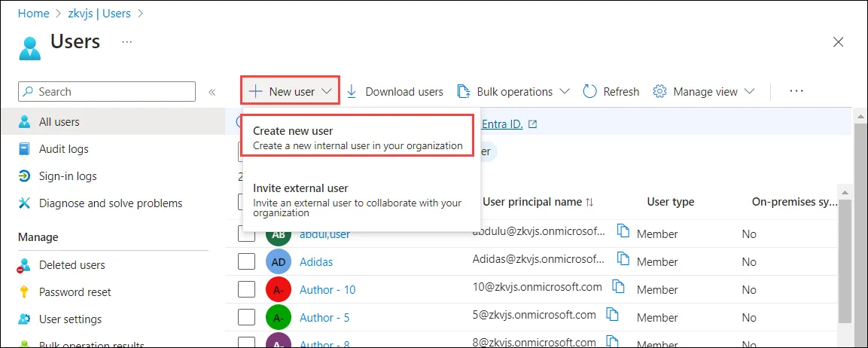Open the Entra ID link
This screenshot has width=868, height=348.
(x=502, y=124)
